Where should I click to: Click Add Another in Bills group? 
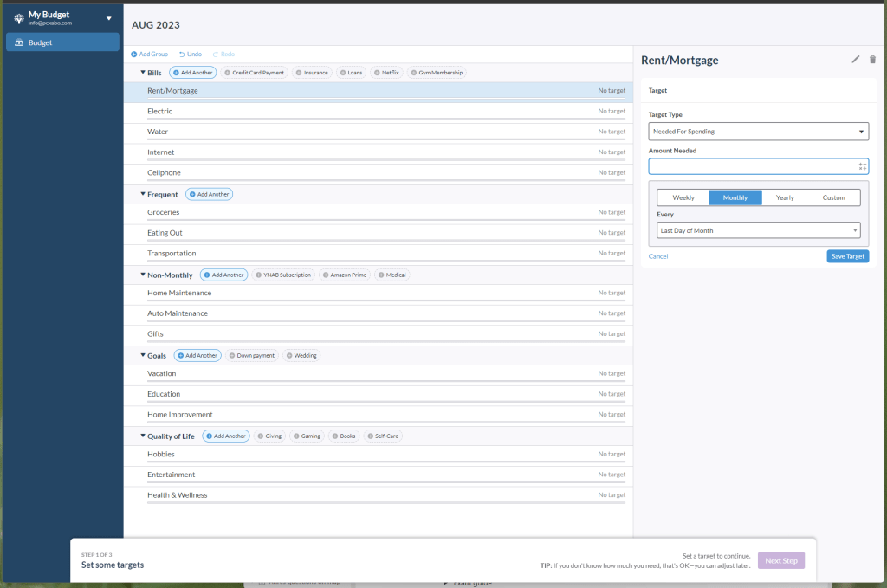[193, 73]
